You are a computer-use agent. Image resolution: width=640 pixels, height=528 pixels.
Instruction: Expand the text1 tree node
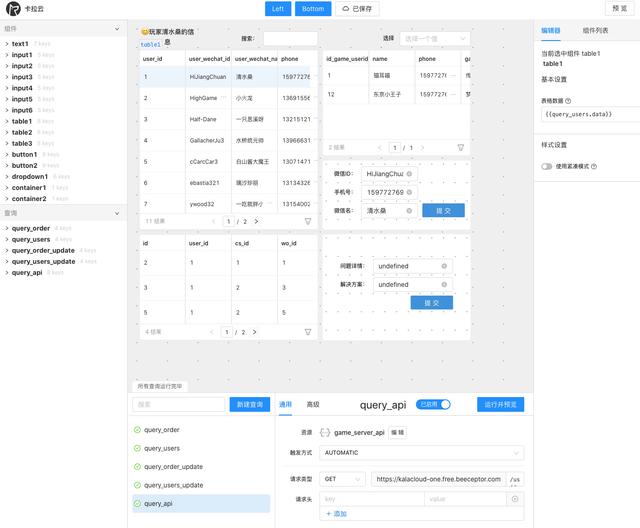(x=7, y=44)
